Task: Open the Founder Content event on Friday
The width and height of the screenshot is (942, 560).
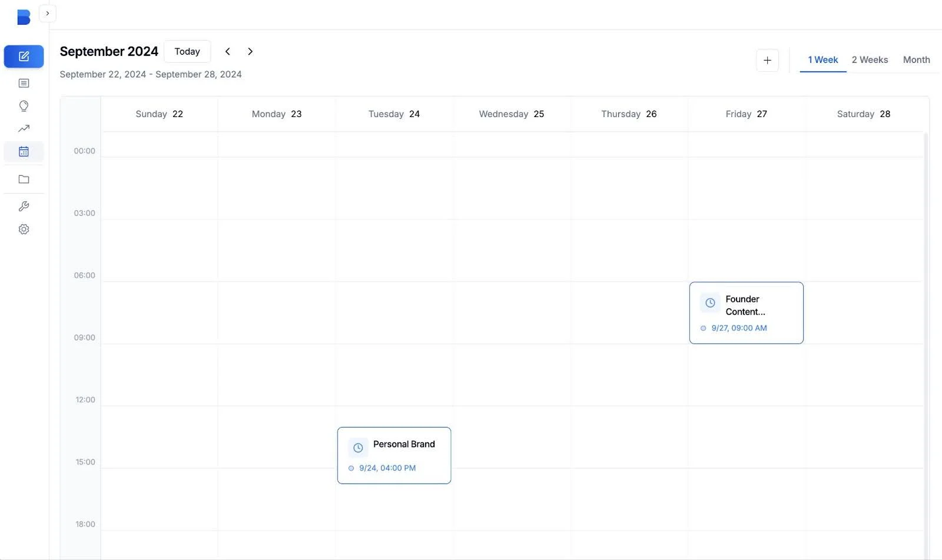Action: (746, 312)
